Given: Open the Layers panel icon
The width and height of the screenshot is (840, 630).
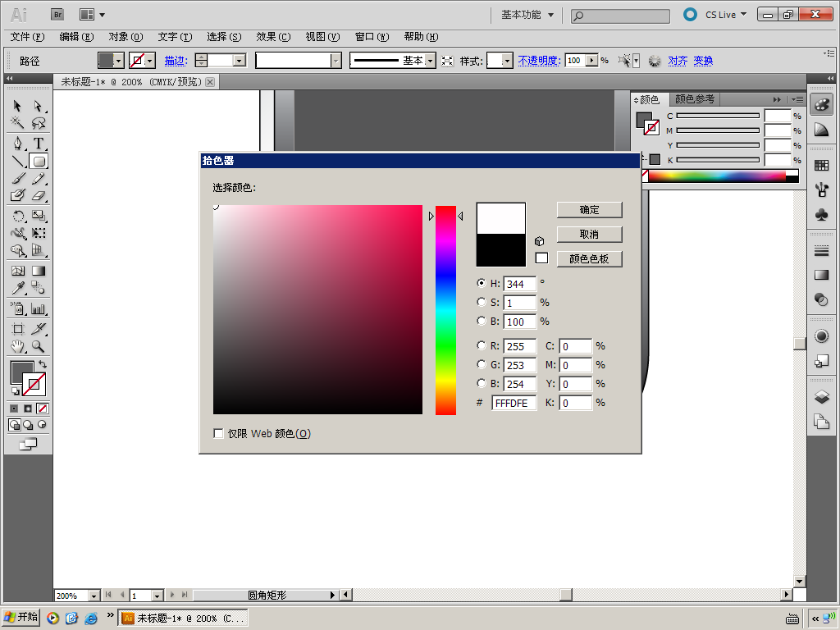Looking at the screenshot, I should [821, 397].
